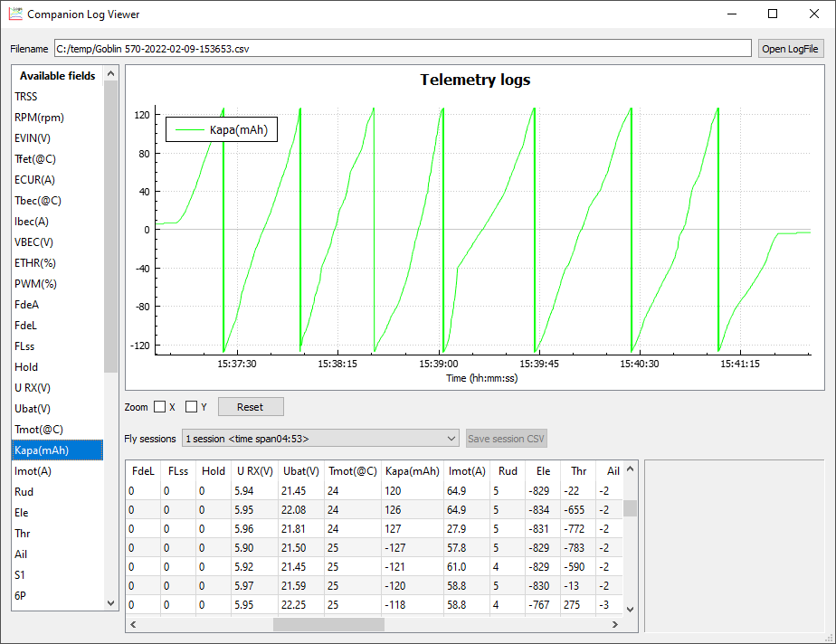Toggle the Kapa(mAh) legend entry on the chart
The width and height of the screenshot is (836, 644).
221,128
